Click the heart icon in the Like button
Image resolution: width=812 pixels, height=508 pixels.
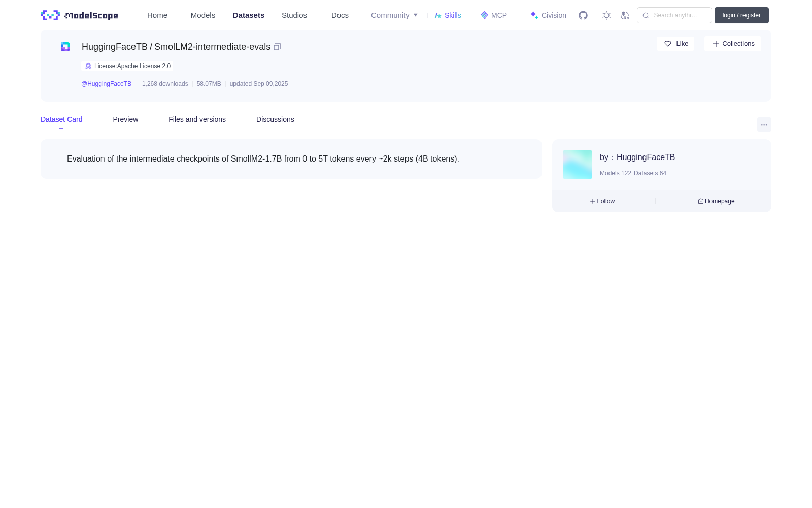tap(668, 44)
